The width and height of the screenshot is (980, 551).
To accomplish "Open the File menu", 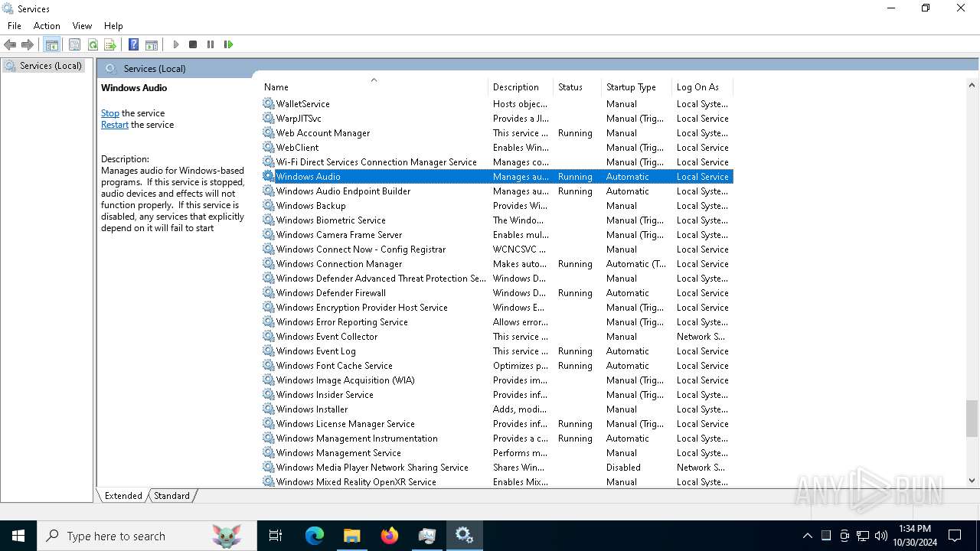I will point(15,26).
